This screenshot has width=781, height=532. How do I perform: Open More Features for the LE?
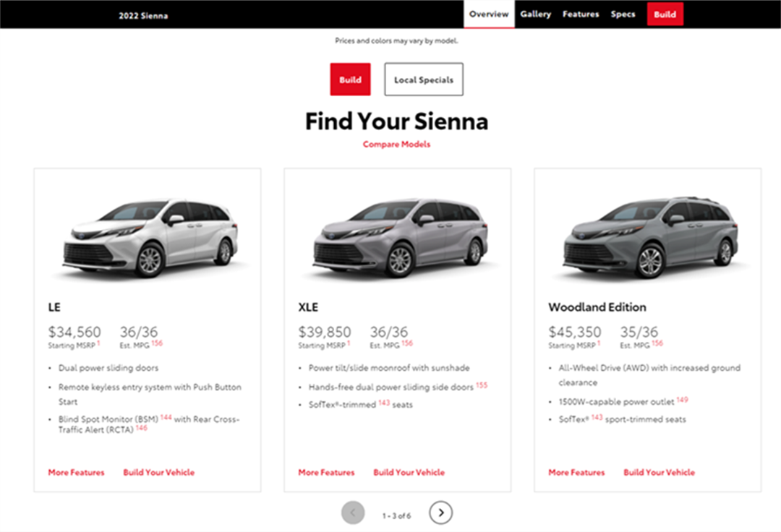pyautogui.click(x=76, y=473)
